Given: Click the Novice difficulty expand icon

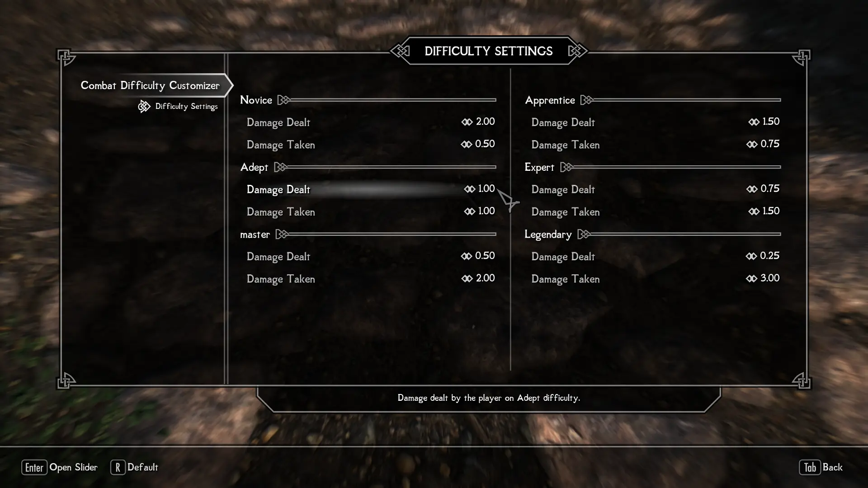Looking at the screenshot, I should coord(285,99).
